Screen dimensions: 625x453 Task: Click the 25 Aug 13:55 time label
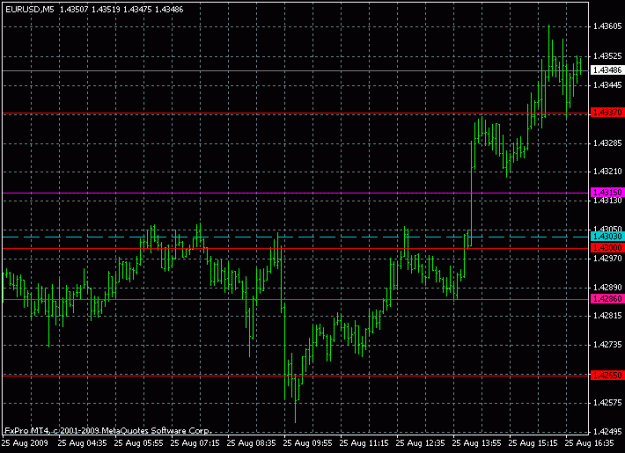477,443
